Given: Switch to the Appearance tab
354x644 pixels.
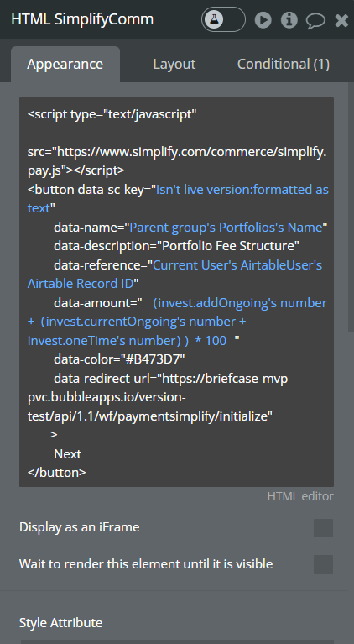Looking at the screenshot, I should pyautogui.click(x=65, y=64).
